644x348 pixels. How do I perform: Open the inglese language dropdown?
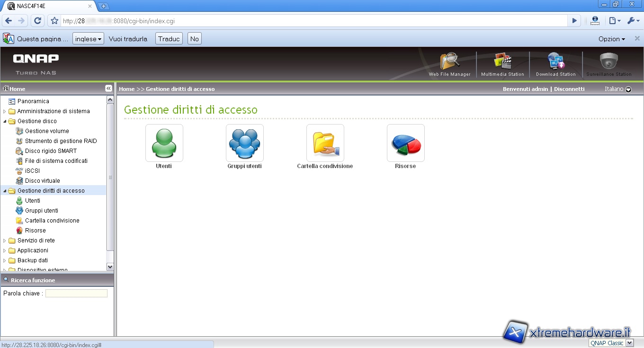(x=88, y=39)
